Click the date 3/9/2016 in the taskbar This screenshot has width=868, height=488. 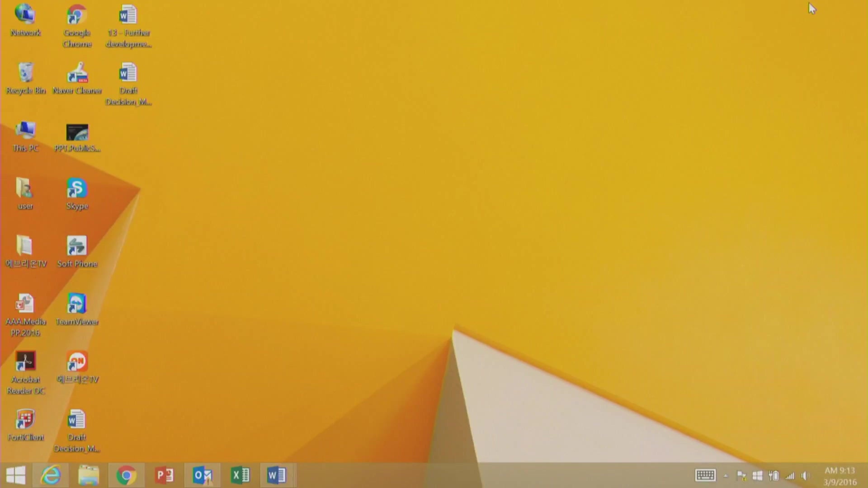coord(840,482)
